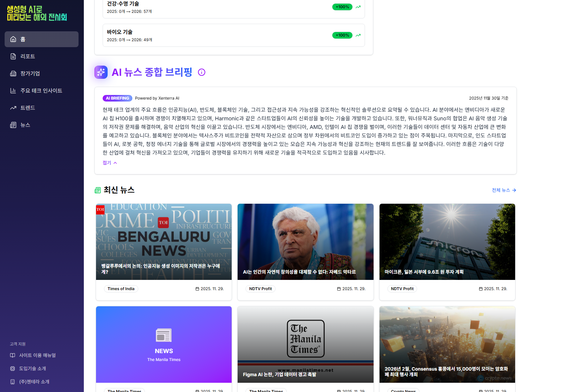Click the 도입기술 소개 gear icon
This screenshot has width=562, height=392.
point(13,369)
